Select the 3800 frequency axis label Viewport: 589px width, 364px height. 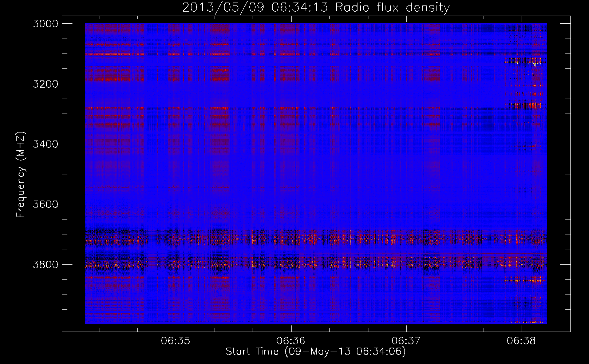tap(46, 265)
